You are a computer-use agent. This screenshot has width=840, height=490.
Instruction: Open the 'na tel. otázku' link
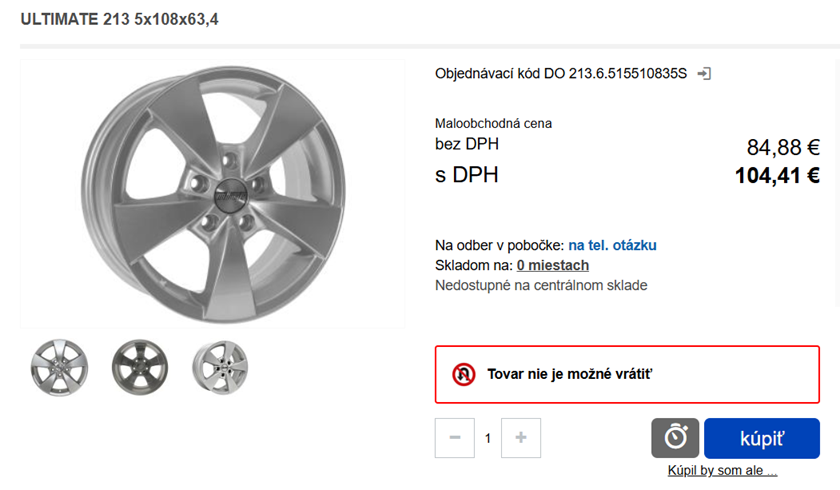pos(612,245)
